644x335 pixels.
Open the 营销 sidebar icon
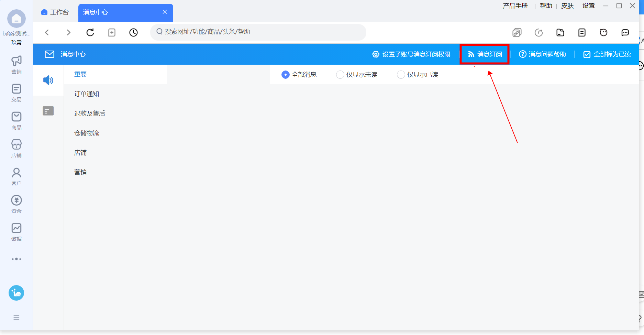pyautogui.click(x=16, y=65)
